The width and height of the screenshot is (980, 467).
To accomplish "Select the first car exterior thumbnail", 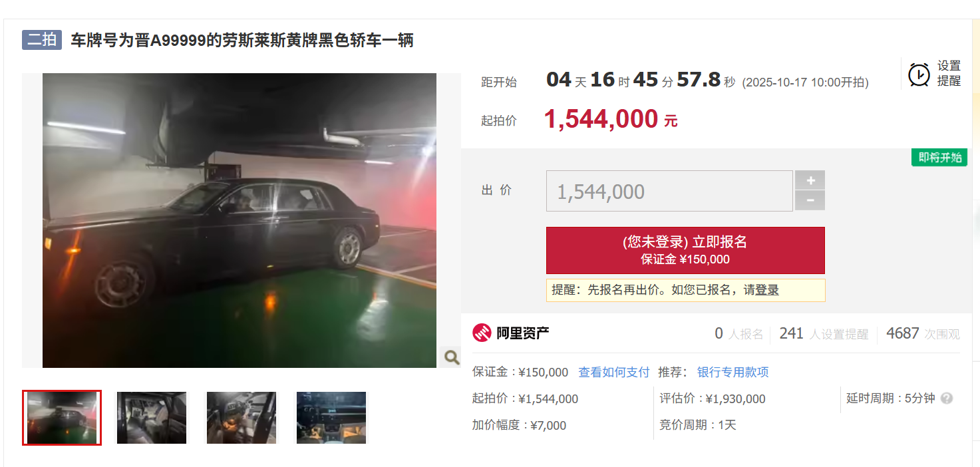I will point(62,418).
